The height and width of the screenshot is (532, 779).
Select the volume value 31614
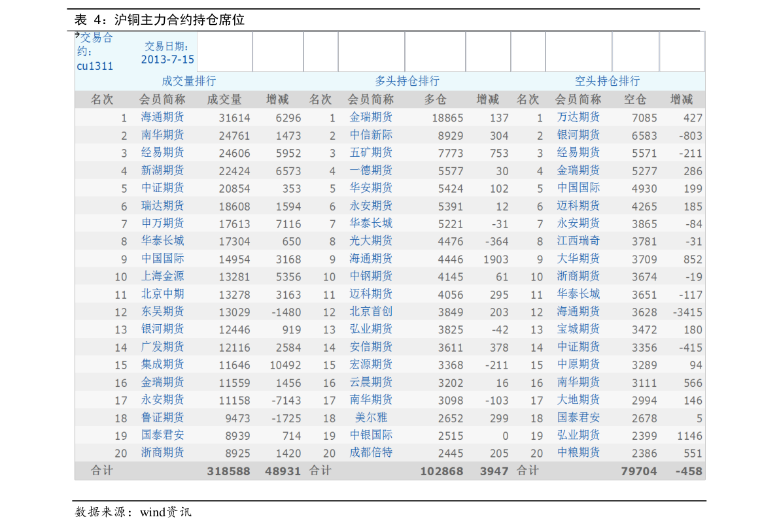[x=235, y=118]
